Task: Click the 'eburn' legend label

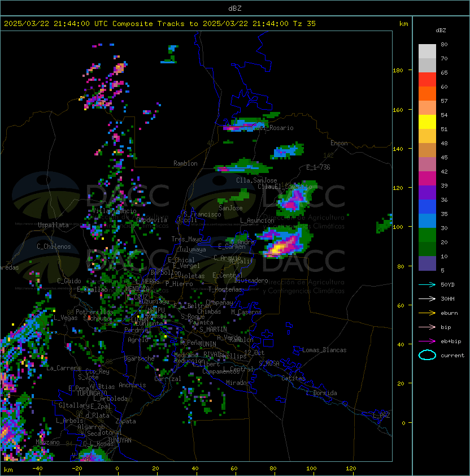Action: click(449, 313)
